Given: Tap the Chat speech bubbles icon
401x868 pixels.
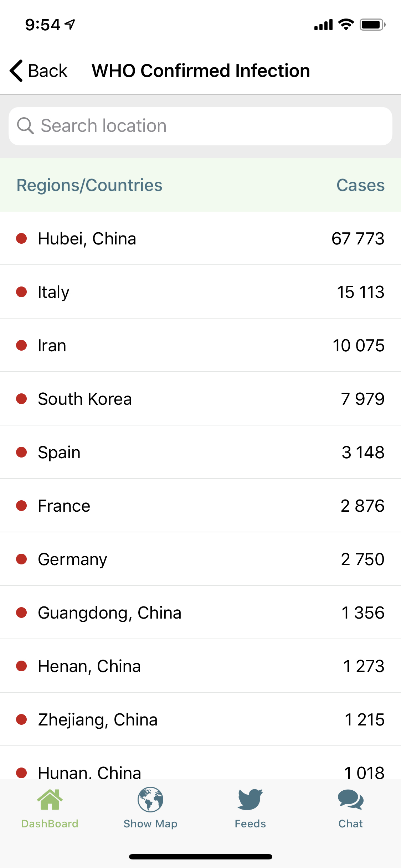Looking at the screenshot, I should coord(351,800).
